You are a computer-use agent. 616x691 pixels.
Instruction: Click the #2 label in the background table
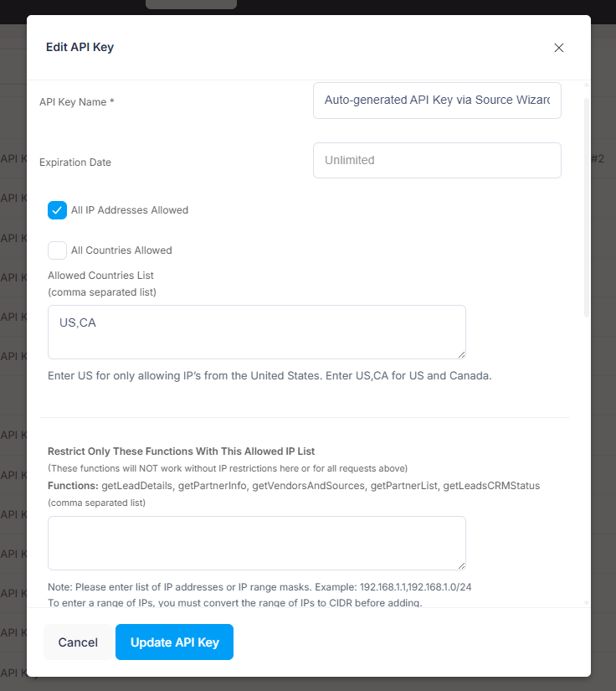coord(599,157)
